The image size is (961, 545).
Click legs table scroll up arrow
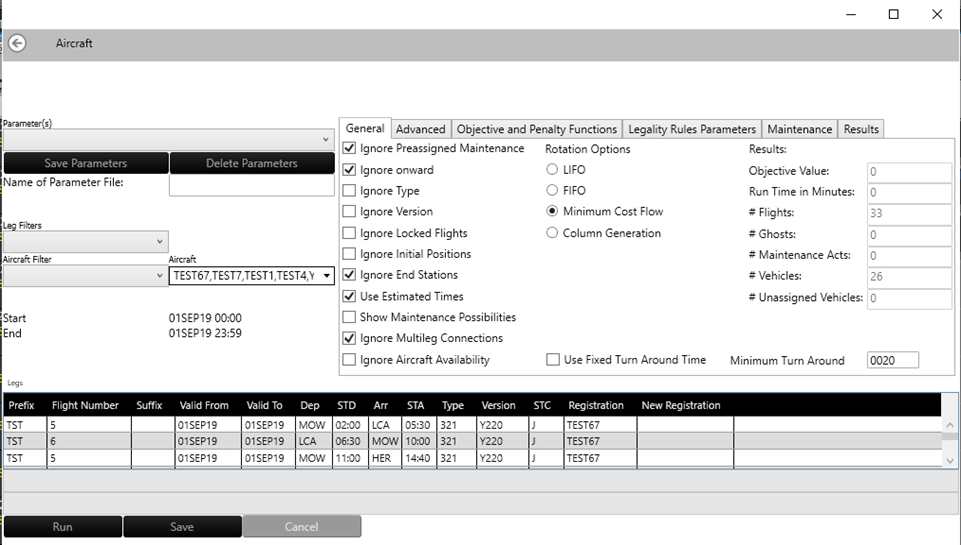pos(950,425)
